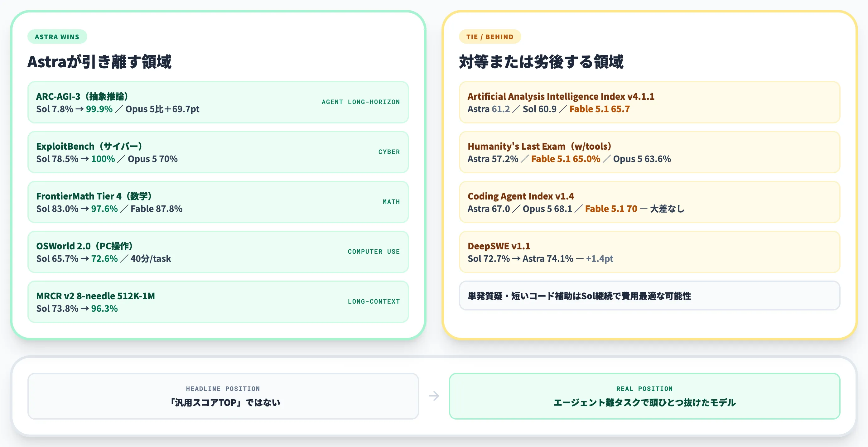The width and height of the screenshot is (868, 447).
Task: Click the AGENT LONG-HORIZON tag
Action: (360, 102)
